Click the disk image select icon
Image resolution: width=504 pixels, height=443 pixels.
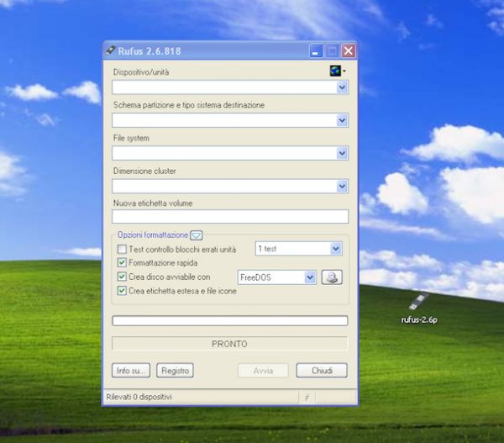point(331,277)
